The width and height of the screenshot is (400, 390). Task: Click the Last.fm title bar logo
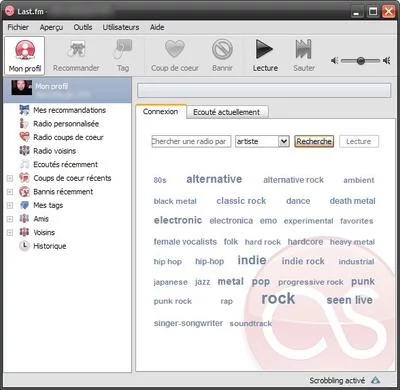coord(9,11)
